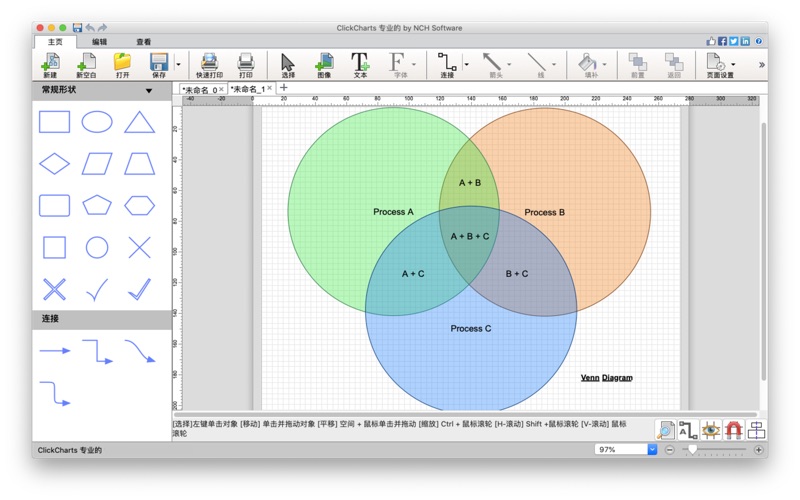Click the zoom slider handle

pyautogui.click(x=692, y=450)
